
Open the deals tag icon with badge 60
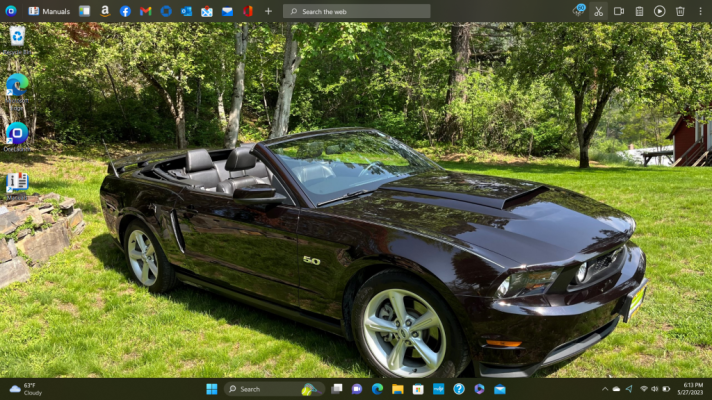(x=578, y=11)
